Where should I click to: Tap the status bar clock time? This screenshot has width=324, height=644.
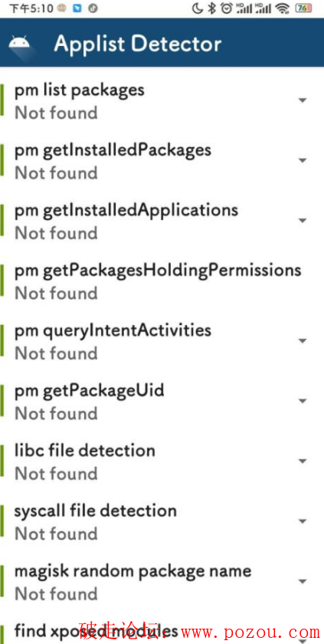click(x=32, y=8)
